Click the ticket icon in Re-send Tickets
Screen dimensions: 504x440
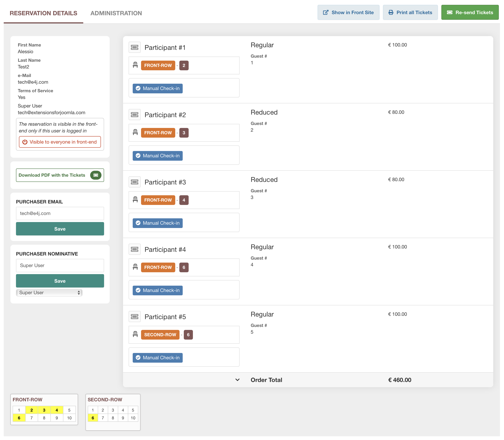tap(450, 12)
